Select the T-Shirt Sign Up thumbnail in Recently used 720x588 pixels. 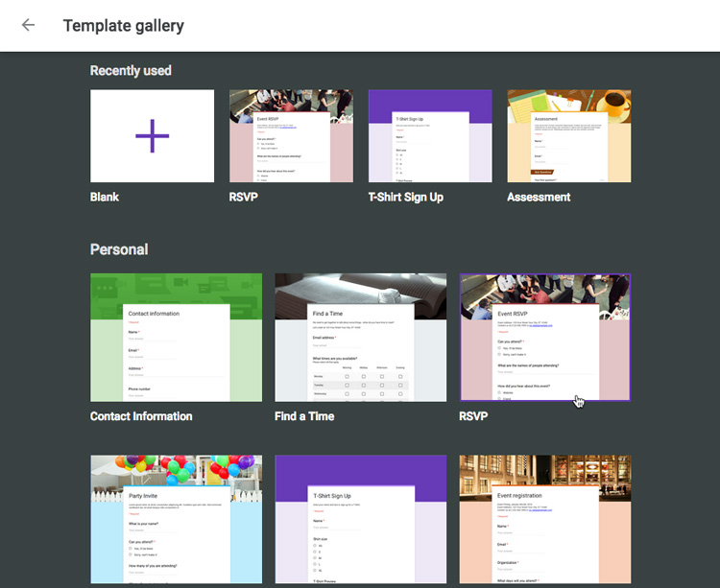coord(430,136)
